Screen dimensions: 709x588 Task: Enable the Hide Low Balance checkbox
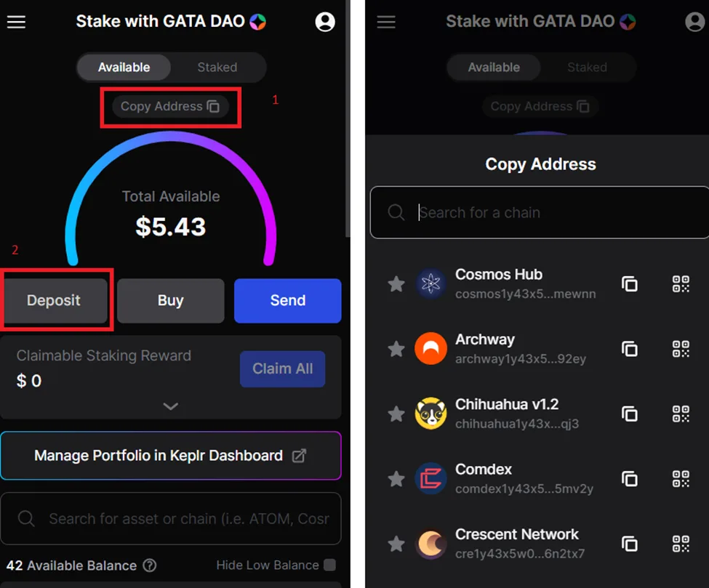(x=330, y=565)
